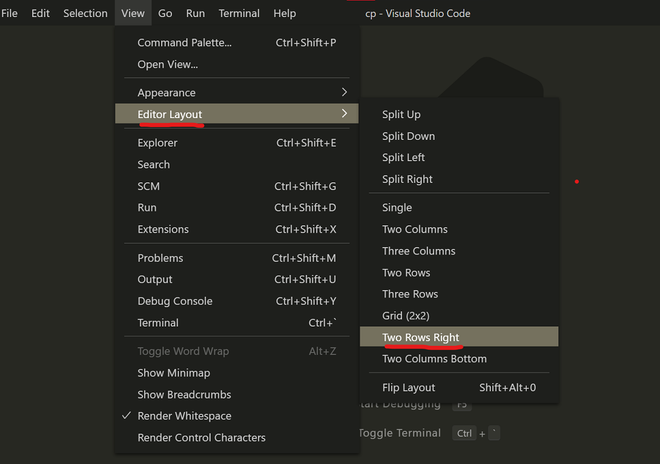Open Terminal panel from View menu
Viewport: 660px width, 464px height.
click(x=237, y=323)
